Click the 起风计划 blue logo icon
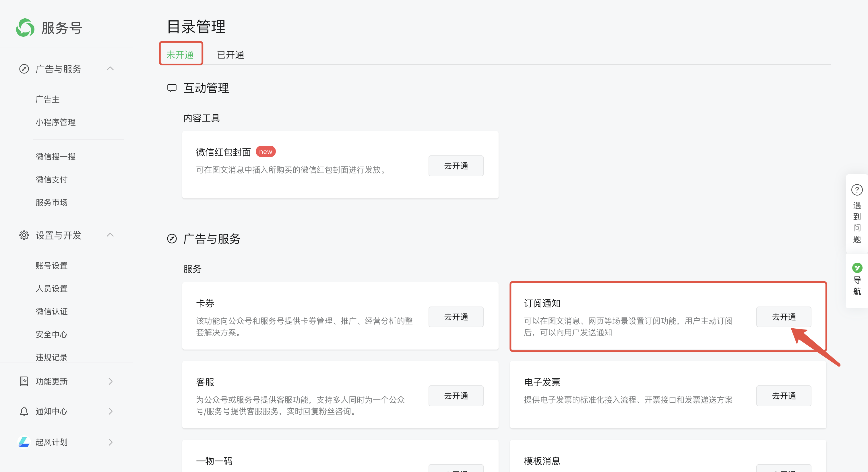The image size is (868, 472). click(x=24, y=442)
